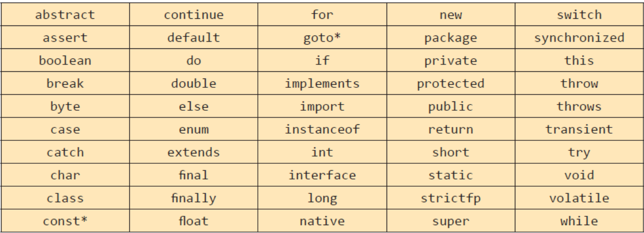Select the 'implements' table cell

(x=322, y=84)
